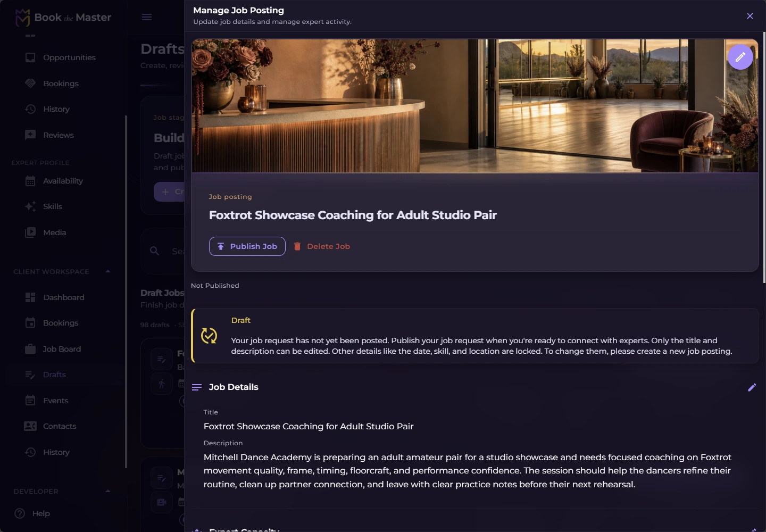Screen dimensions: 766x532
Task: Click the Publish Job button
Action: click(x=247, y=246)
